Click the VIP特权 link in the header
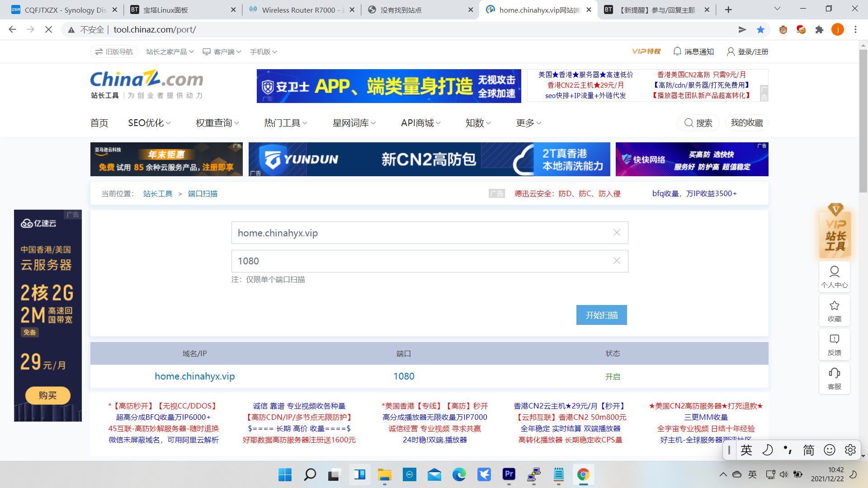The width and height of the screenshot is (868, 488). pyautogui.click(x=646, y=52)
